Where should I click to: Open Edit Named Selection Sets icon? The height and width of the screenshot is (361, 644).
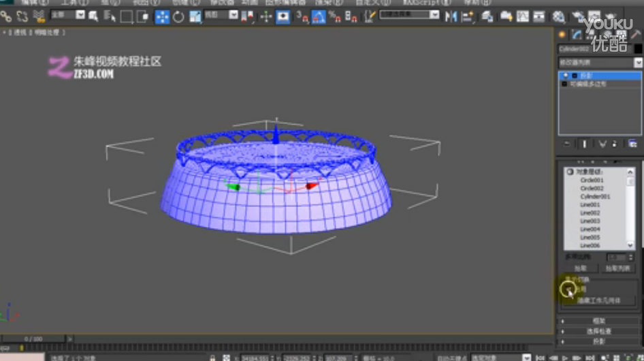(370, 17)
